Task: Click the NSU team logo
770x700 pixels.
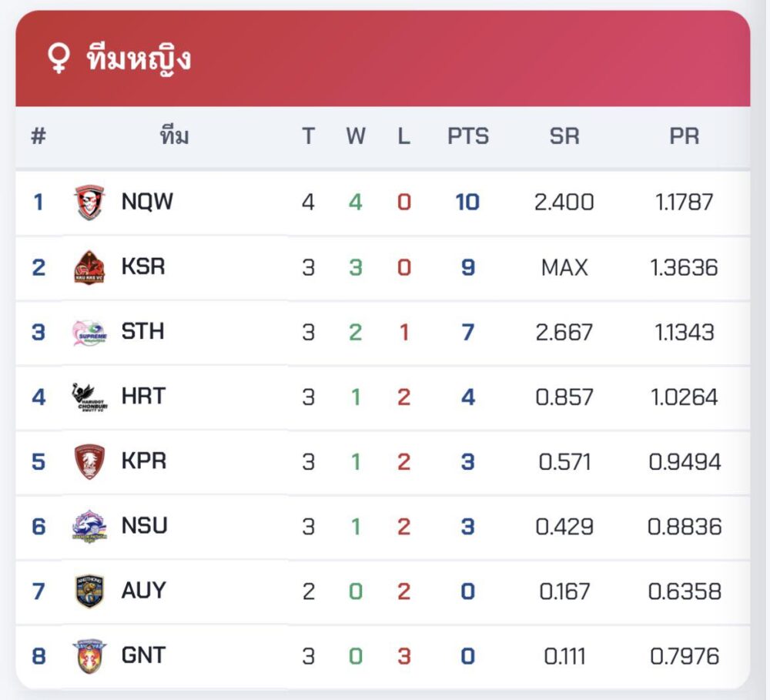Action: 90,526
